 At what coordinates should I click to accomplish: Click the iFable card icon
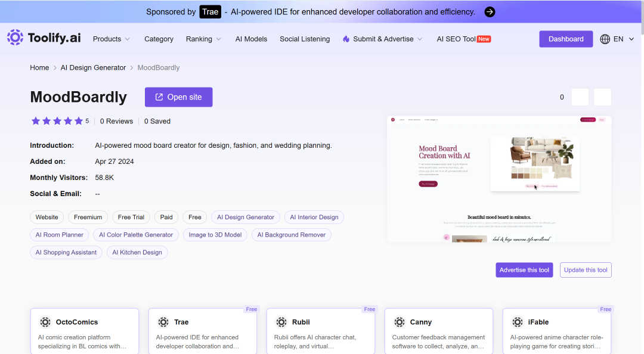coord(518,322)
